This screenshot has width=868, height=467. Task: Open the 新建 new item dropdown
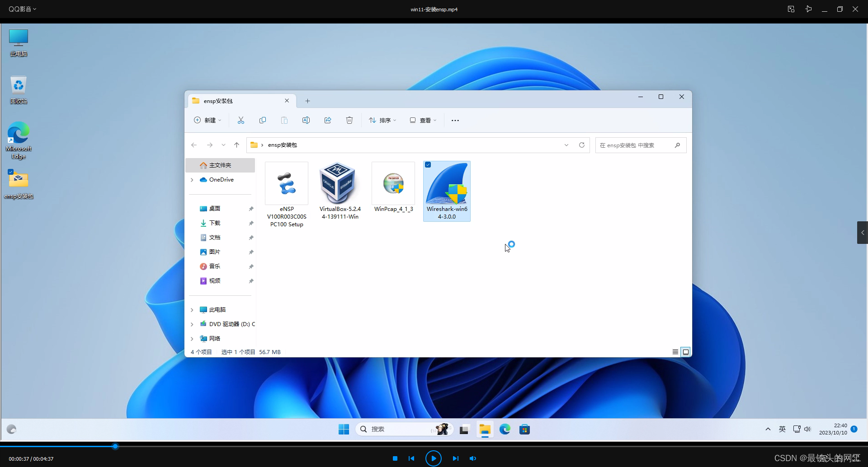point(208,120)
